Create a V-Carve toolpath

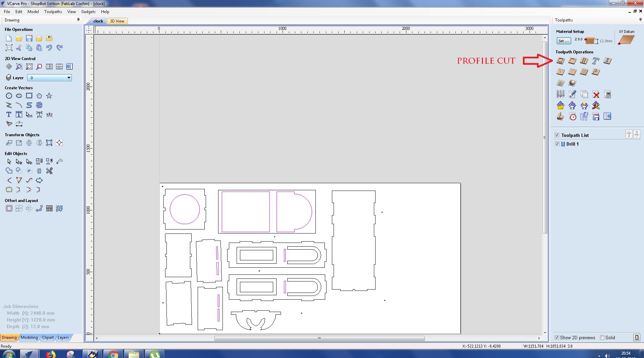560,72
